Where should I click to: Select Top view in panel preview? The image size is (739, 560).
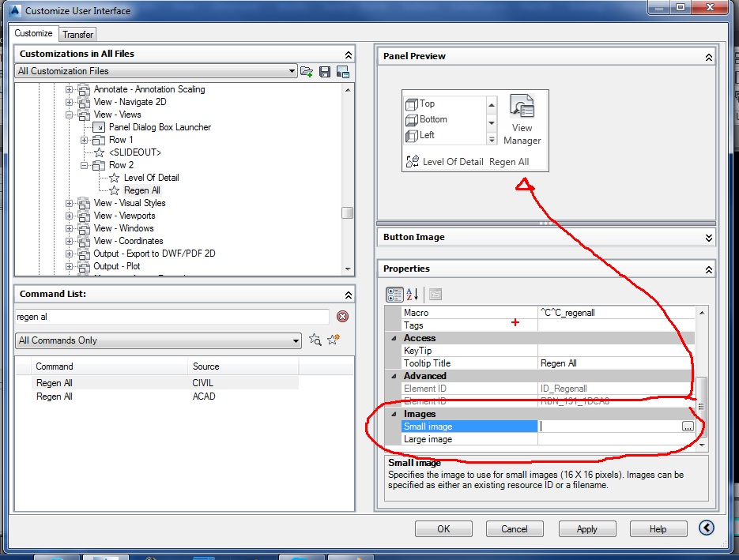pyautogui.click(x=420, y=103)
